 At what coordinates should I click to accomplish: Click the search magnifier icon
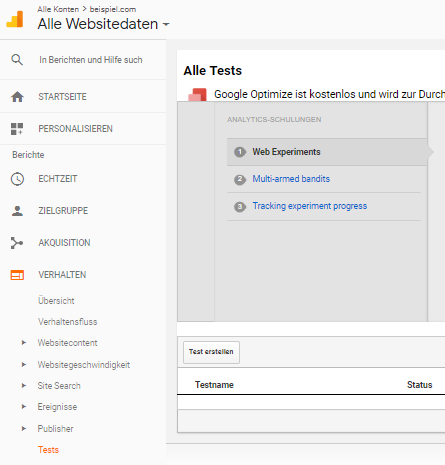17,60
